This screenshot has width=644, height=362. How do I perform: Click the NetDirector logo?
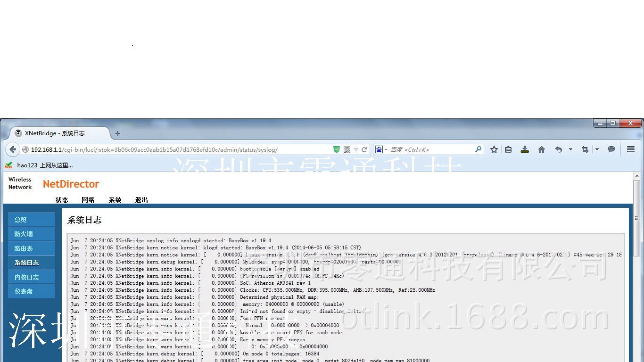pos(71,184)
